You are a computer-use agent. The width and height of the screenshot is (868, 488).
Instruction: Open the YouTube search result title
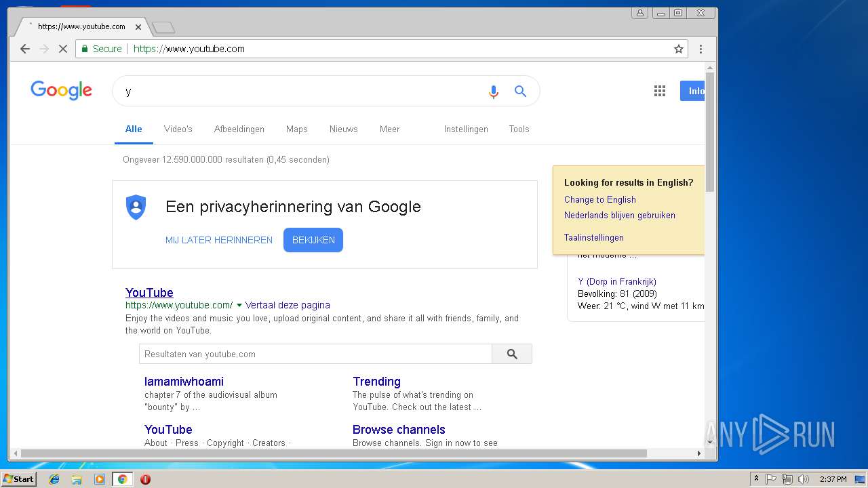[x=149, y=292]
